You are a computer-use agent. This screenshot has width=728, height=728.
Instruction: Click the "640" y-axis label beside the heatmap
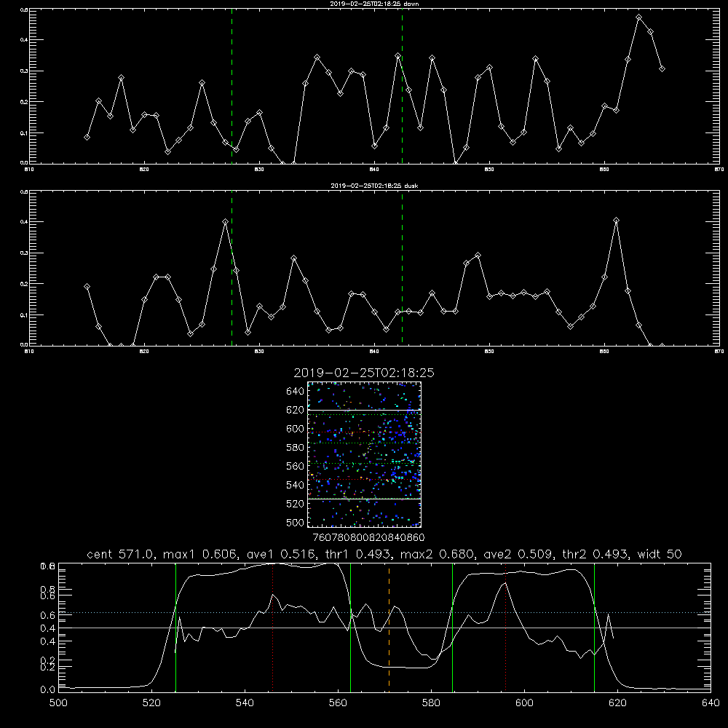coord(296,392)
